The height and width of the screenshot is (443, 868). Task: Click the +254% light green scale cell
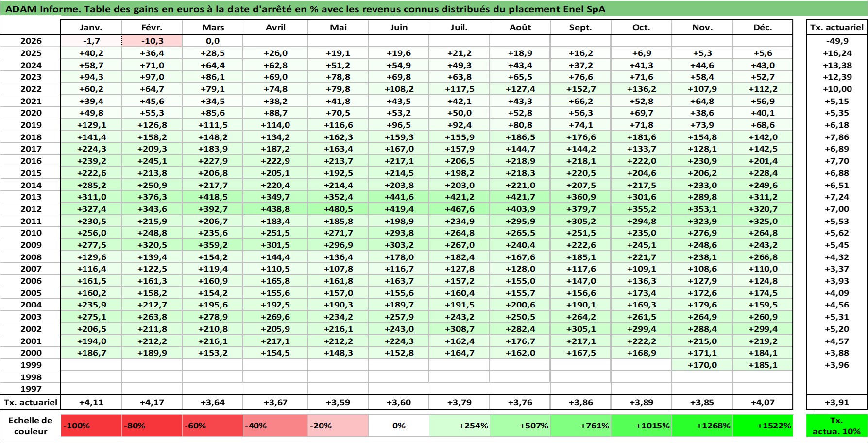pyautogui.click(x=460, y=426)
